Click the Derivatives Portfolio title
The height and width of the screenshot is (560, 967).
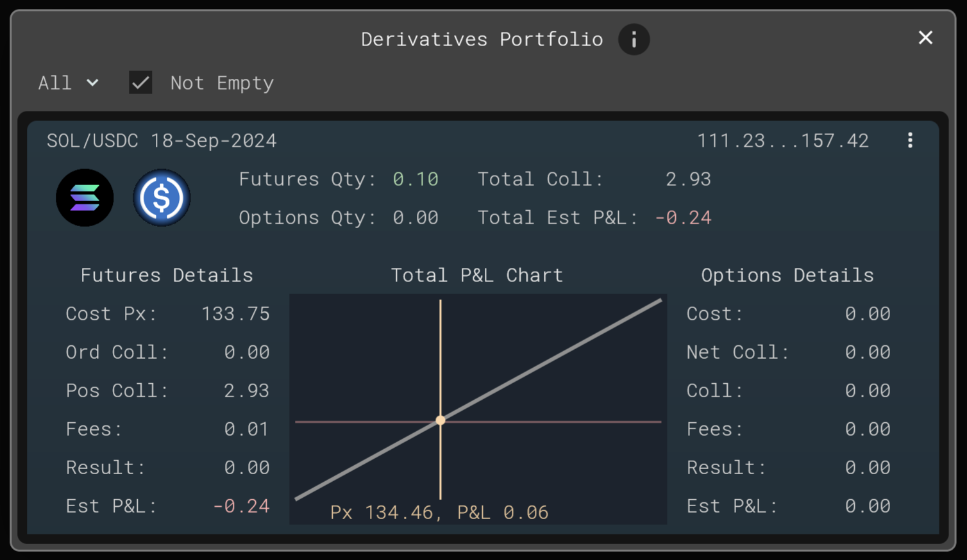coord(482,39)
